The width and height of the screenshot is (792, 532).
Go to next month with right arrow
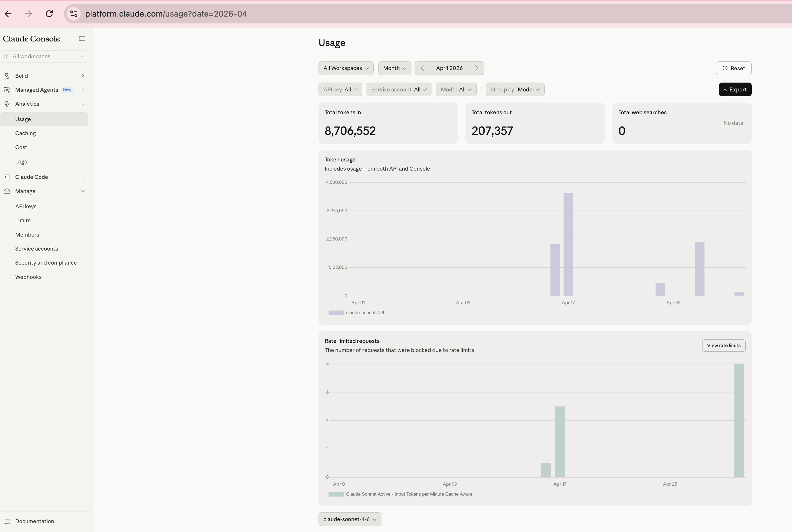pyautogui.click(x=477, y=68)
